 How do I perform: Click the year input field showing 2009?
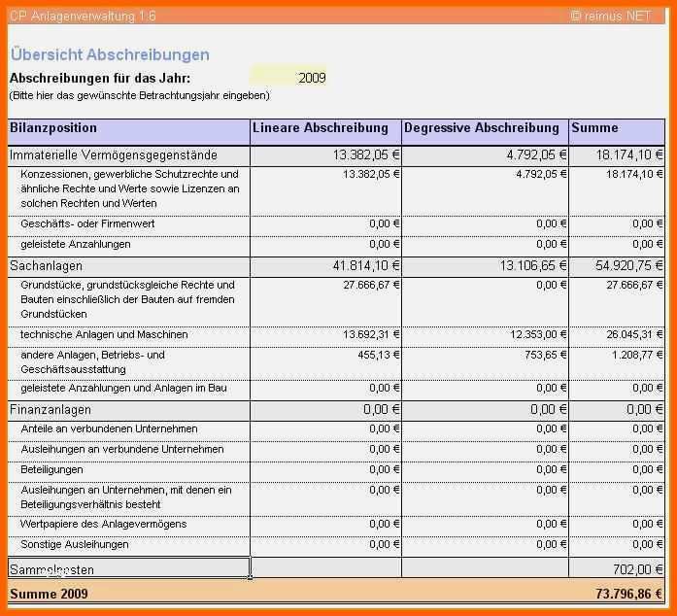[x=288, y=78]
